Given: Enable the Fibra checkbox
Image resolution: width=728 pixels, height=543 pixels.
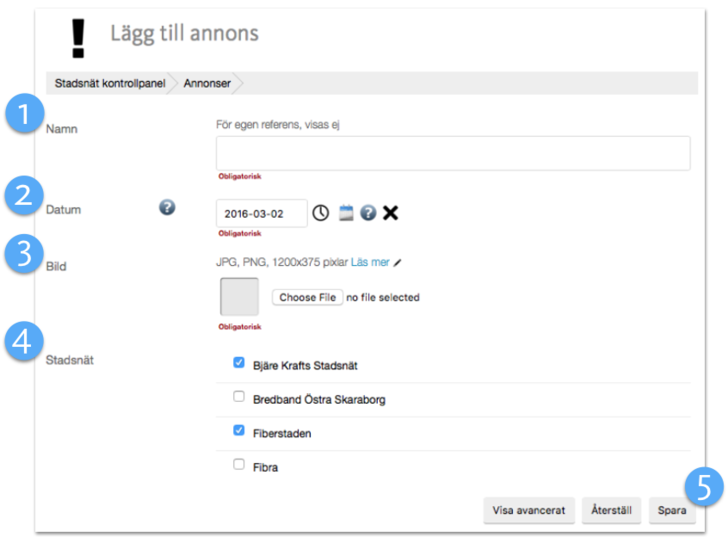Looking at the screenshot, I should 239,464.
